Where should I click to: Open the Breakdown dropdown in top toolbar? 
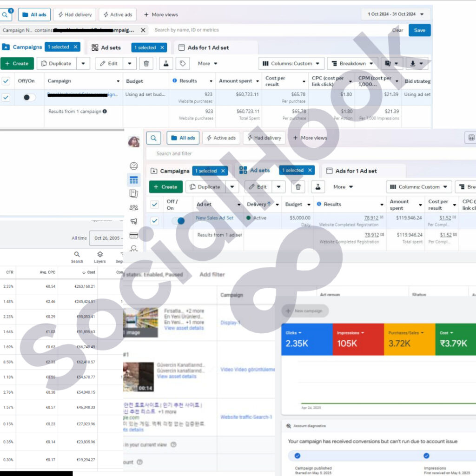pos(352,63)
